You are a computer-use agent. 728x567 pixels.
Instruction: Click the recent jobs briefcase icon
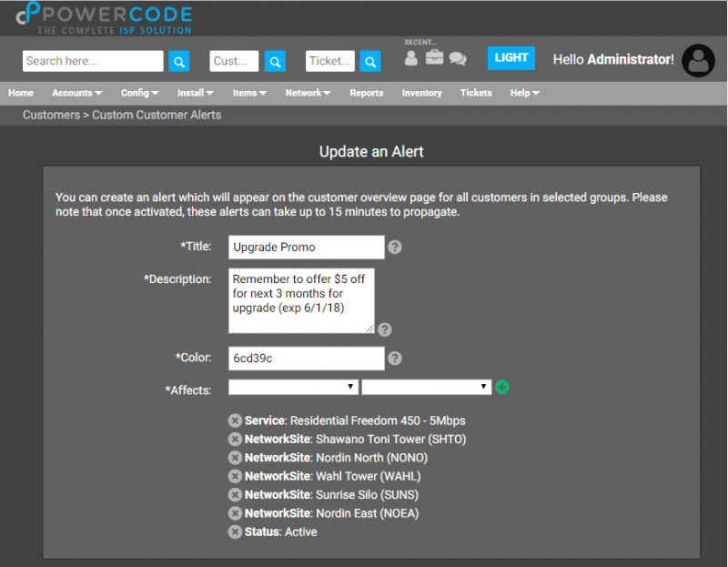(434, 58)
